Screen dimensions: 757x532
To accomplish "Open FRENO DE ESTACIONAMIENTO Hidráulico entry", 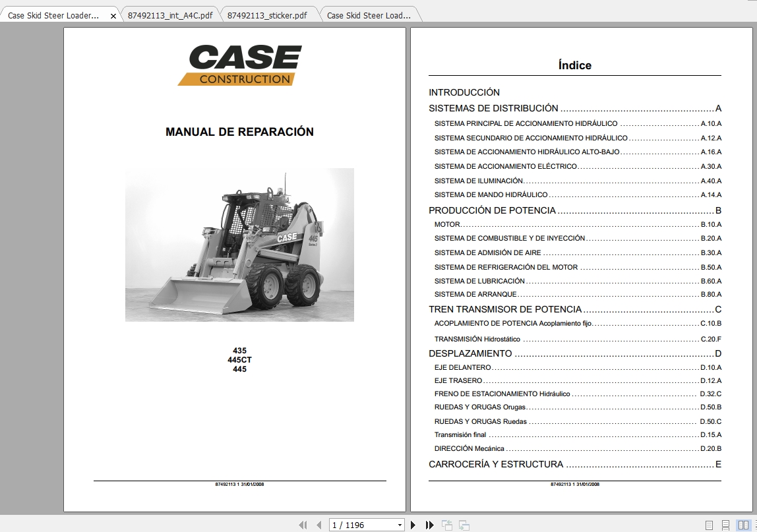I will [578, 394].
